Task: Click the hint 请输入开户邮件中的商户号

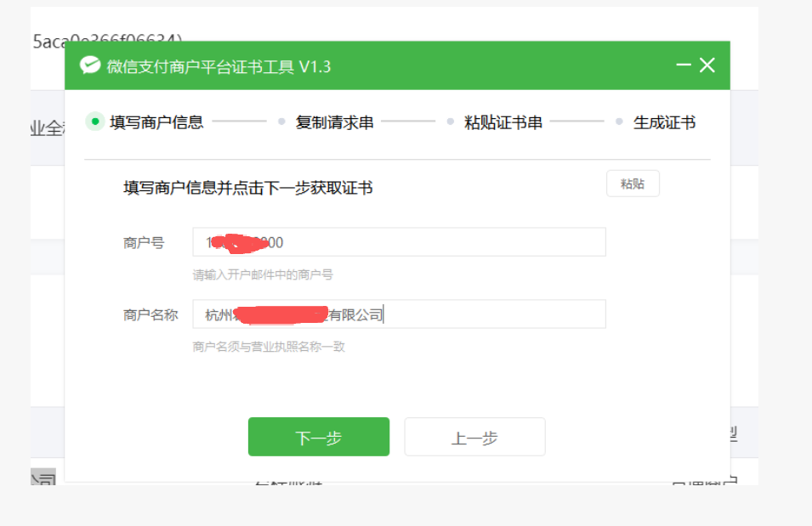Action: [x=263, y=275]
